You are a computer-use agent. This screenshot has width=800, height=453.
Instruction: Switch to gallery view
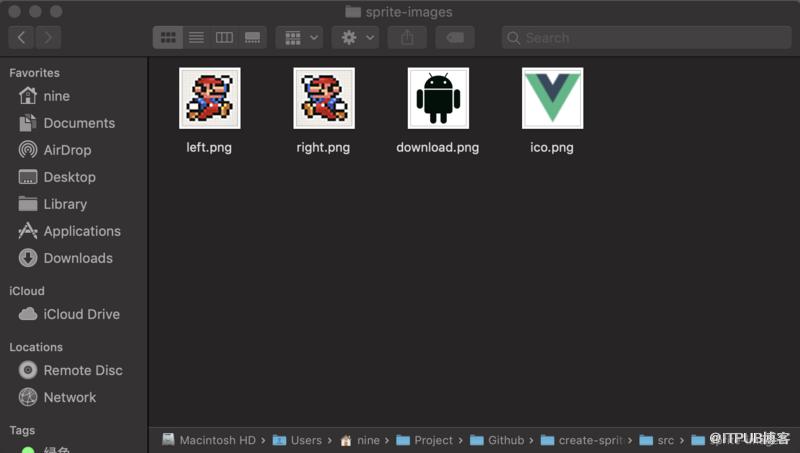pyautogui.click(x=253, y=38)
